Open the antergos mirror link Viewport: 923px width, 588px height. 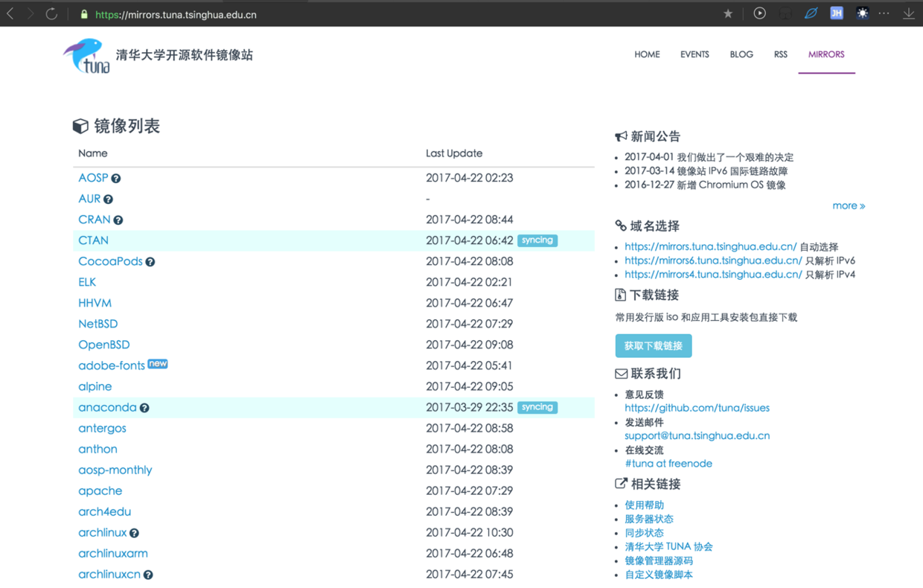coord(102,428)
